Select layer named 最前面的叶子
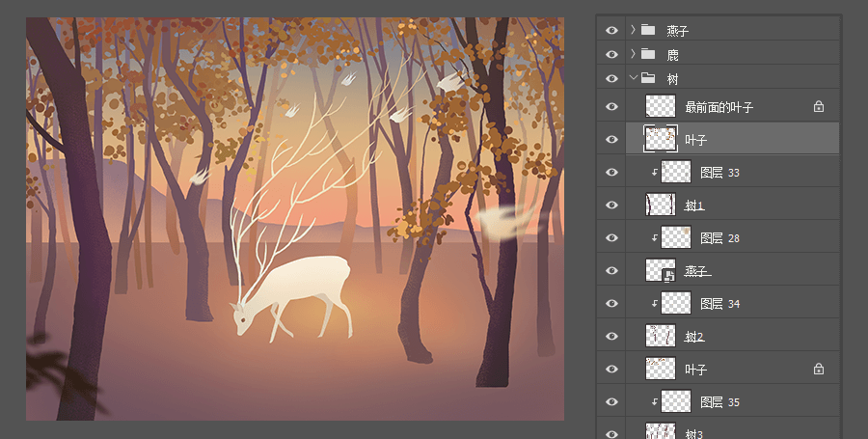This screenshot has width=868, height=439. click(719, 107)
